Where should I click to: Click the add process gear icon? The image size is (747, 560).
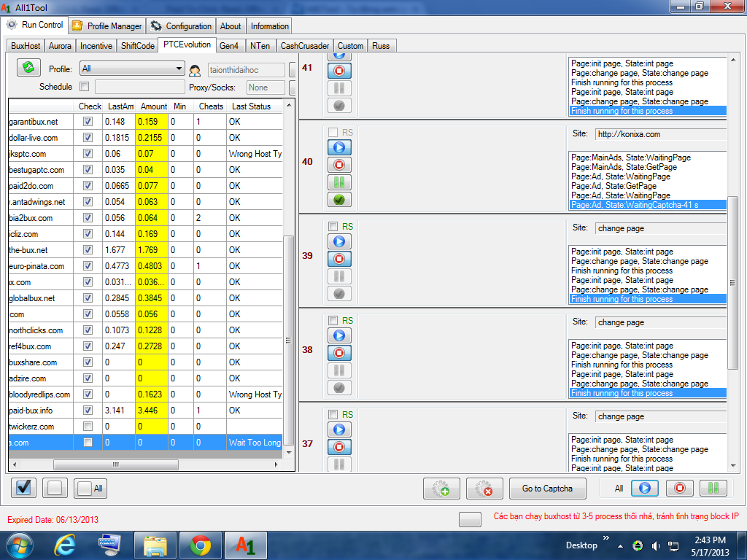[x=441, y=489]
